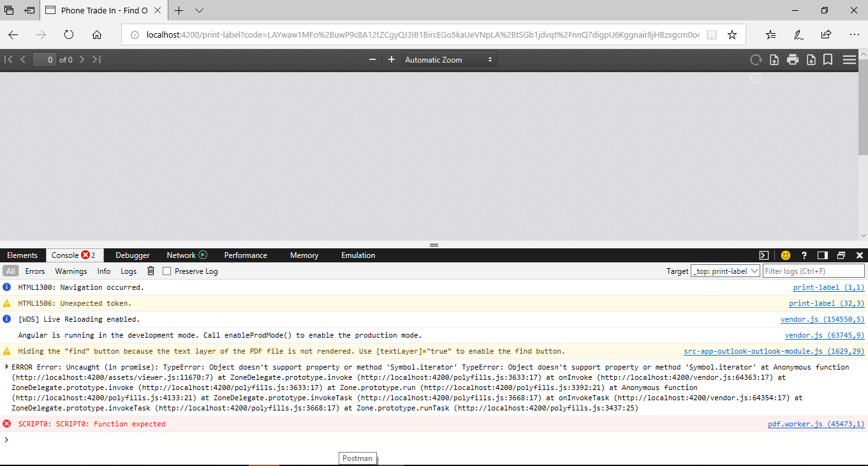
Task: Click the page number input field
Action: [x=44, y=59]
